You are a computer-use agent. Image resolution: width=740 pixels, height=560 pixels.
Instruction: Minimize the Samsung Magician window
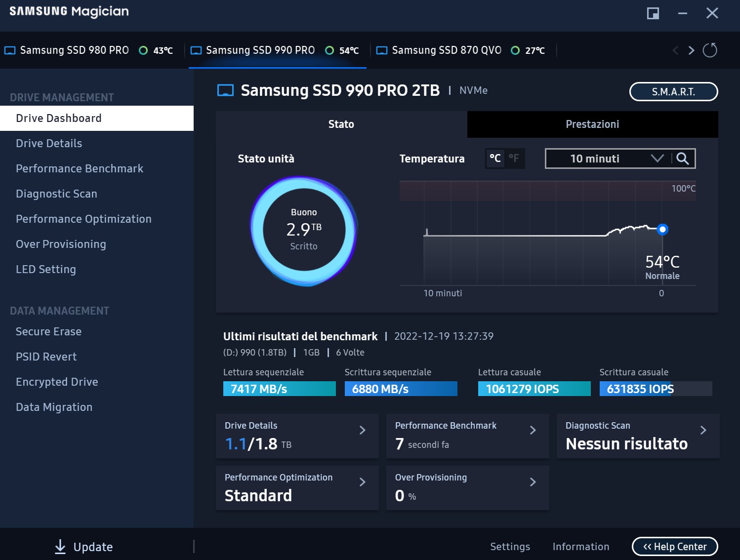[x=683, y=13]
